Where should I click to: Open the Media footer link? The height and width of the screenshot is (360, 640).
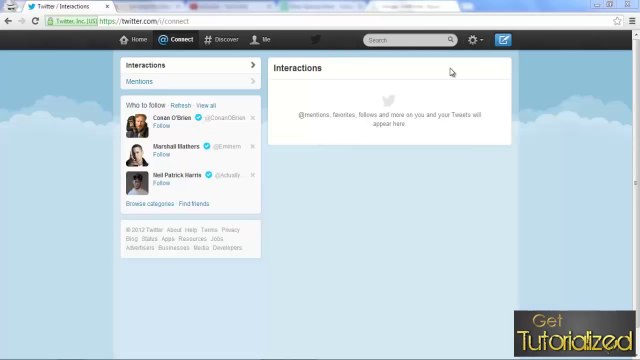point(201,248)
